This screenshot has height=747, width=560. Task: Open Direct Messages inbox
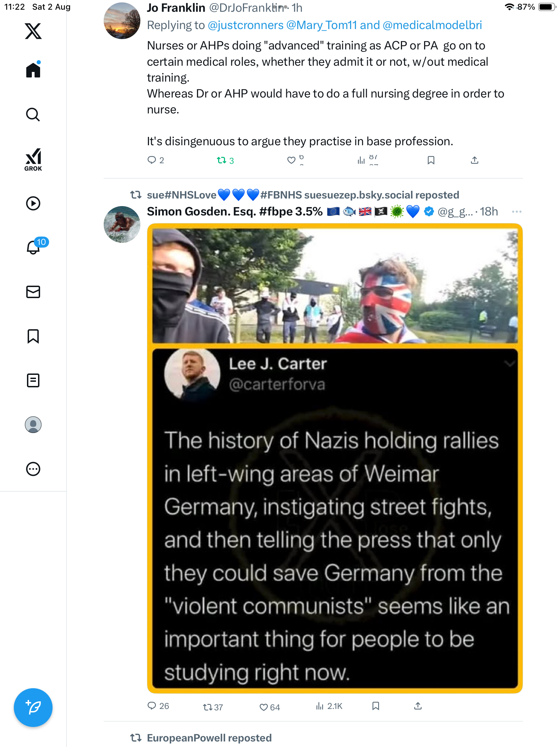pyautogui.click(x=33, y=292)
